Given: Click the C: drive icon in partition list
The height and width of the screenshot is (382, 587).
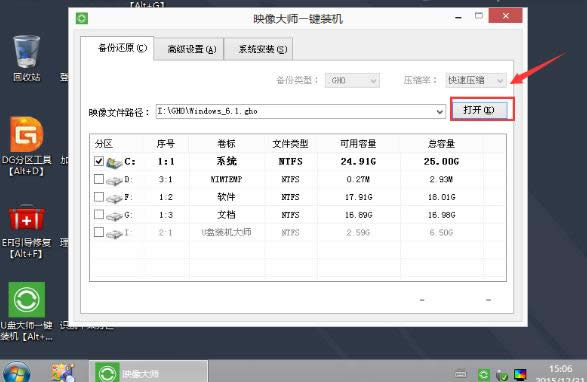Looking at the screenshot, I should [x=114, y=162].
